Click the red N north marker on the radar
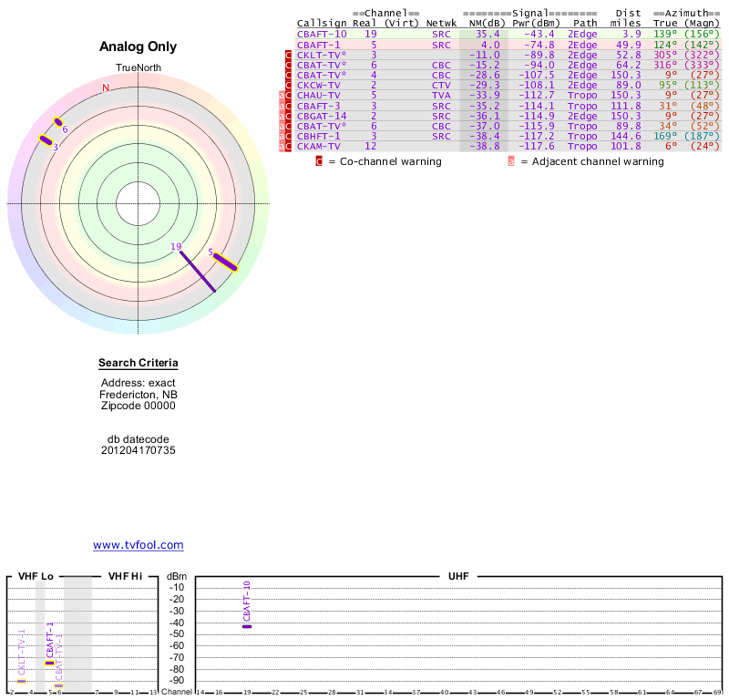 pos(106,87)
